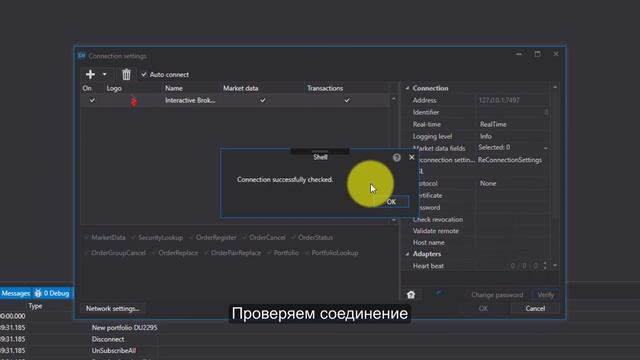Screen dimensions: 640x360
Task: Click the Type column header in log
Action: [x=35, y=306]
